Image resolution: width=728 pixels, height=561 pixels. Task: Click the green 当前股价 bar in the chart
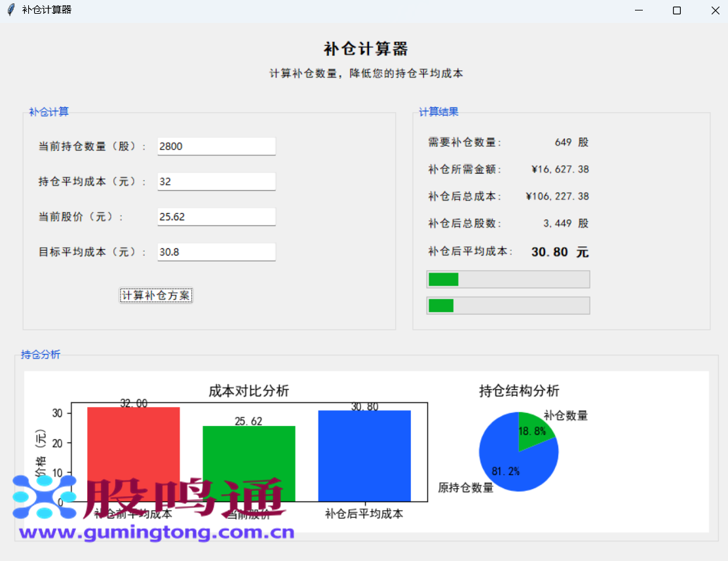coord(249,465)
